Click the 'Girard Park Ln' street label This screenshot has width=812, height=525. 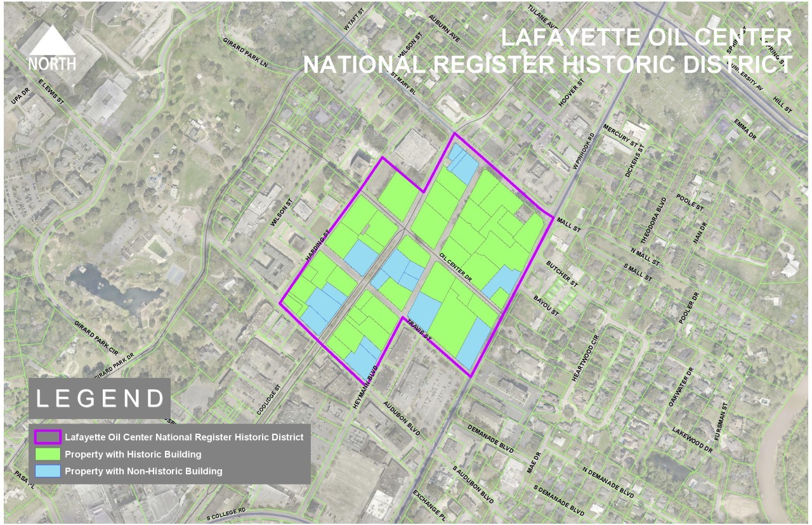pos(246,53)
